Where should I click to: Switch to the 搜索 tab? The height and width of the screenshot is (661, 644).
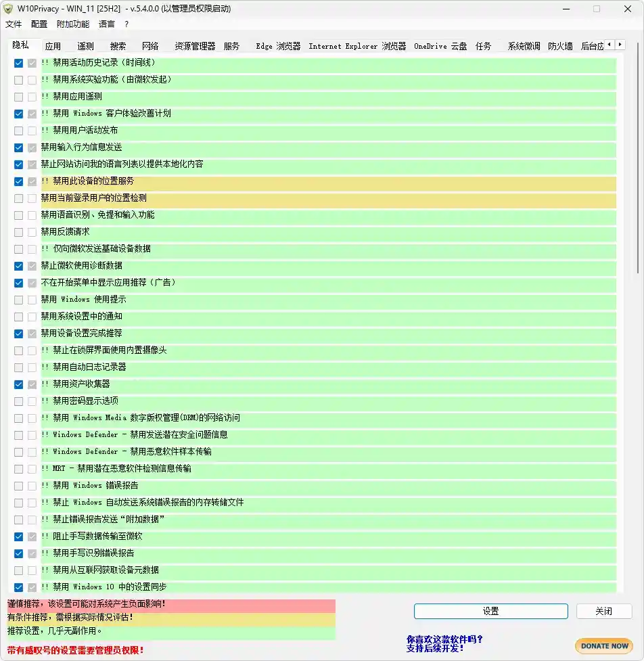118,46
